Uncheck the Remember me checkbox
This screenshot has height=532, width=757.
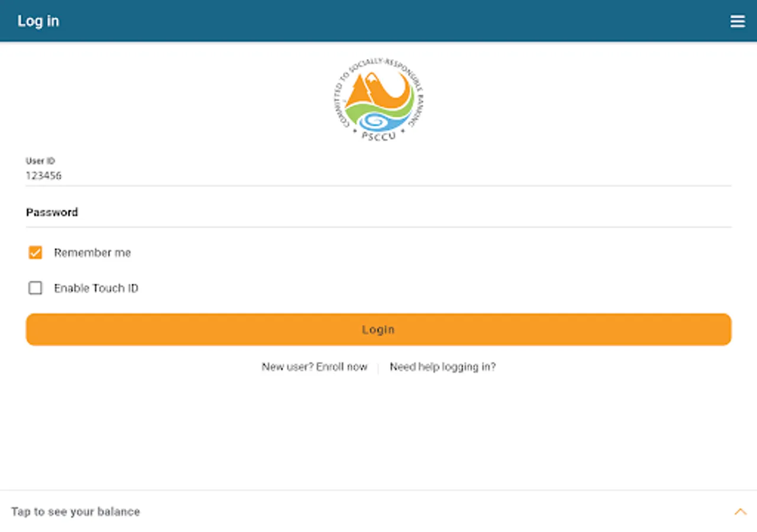click(35, 252)
